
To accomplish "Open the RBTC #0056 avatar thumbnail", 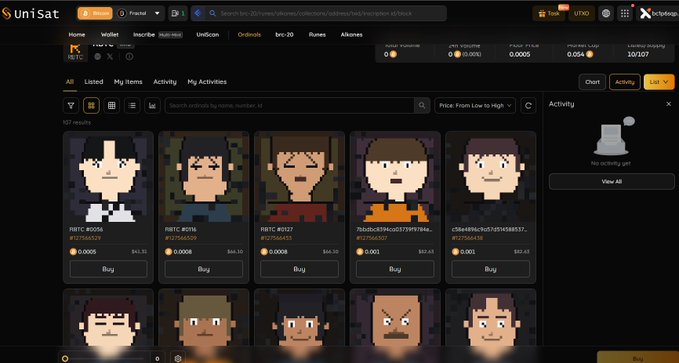I will [108, 177].
